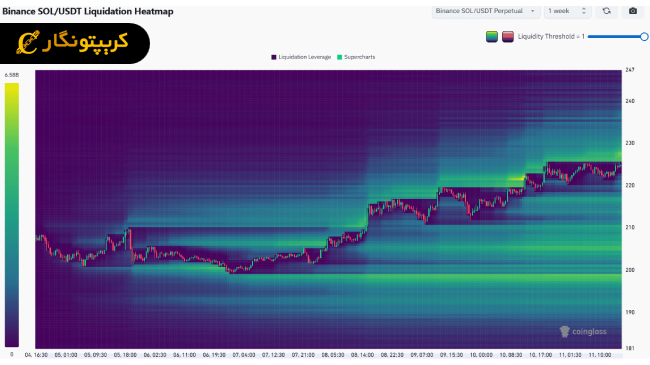This screenshot has height=365, width=650.
Task: Click the Binance SOL/USDT Liquidation Heatmap title
Action: [x=88, y=11]
